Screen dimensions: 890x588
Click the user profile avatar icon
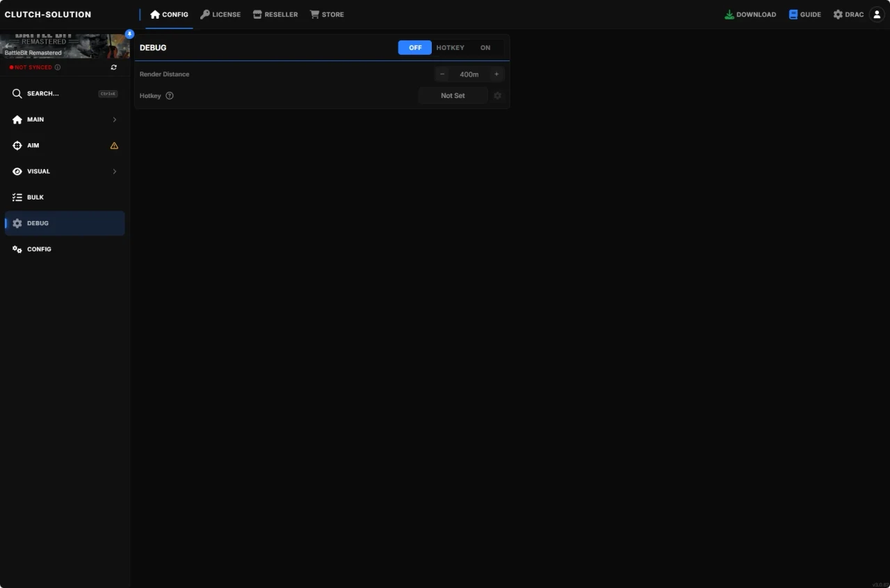pos(877,15)
